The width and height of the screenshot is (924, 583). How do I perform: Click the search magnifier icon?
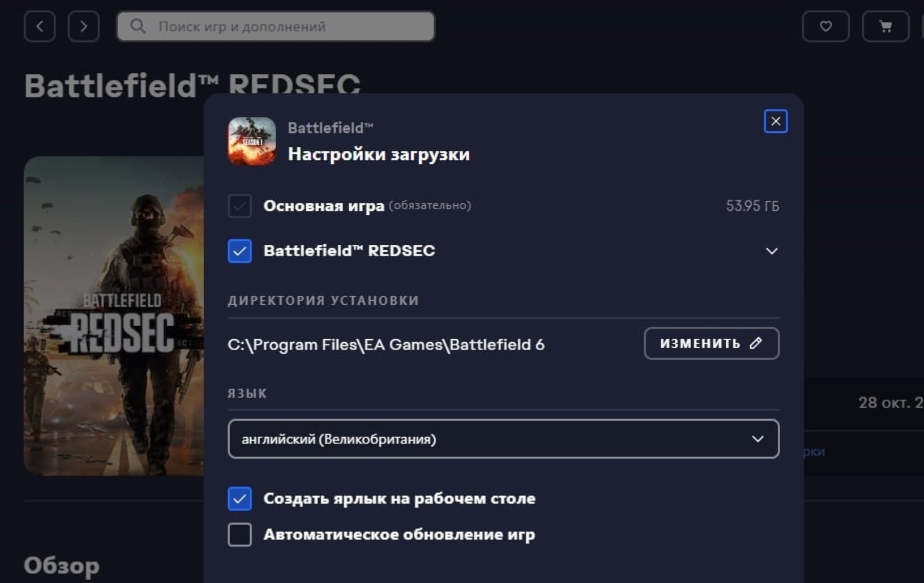tap(137, 26)
